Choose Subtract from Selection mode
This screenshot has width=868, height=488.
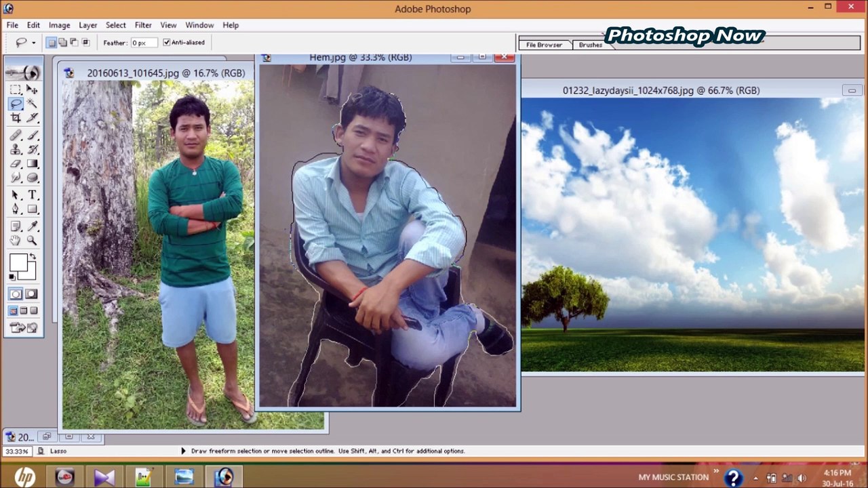coord(74,43)
